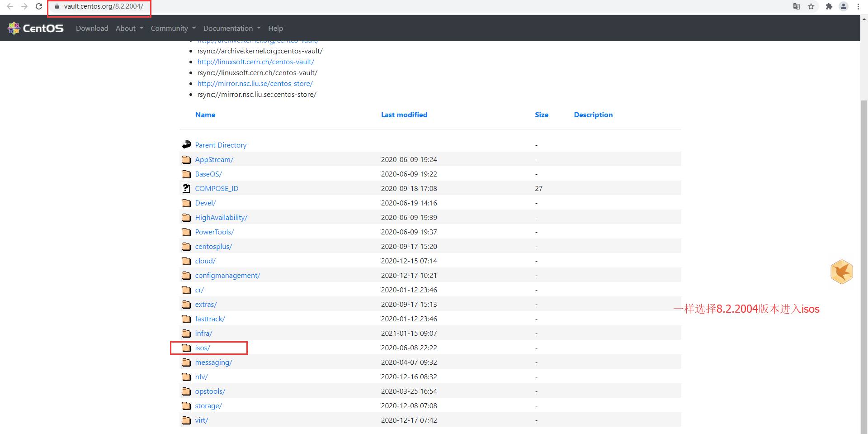Open the cloud/ directory link
This screenshot has width=868, height=434.
click(205, 261)
